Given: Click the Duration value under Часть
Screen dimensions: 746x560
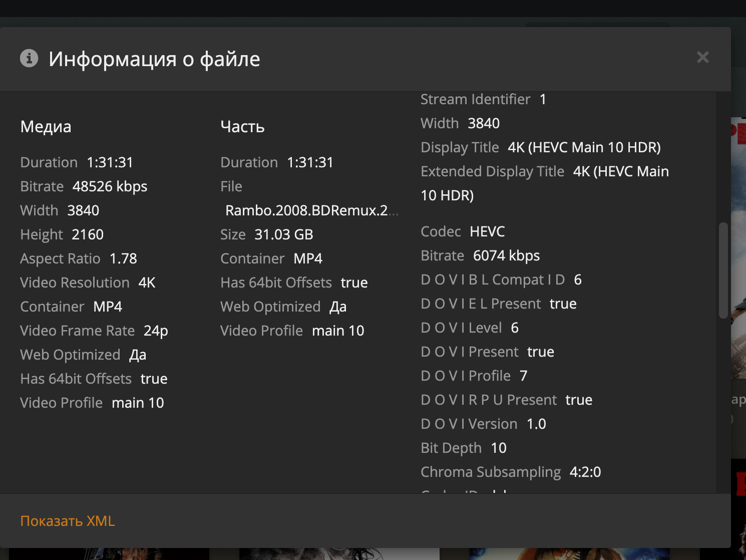Looking at the screenshot, I should coord(310,162).
